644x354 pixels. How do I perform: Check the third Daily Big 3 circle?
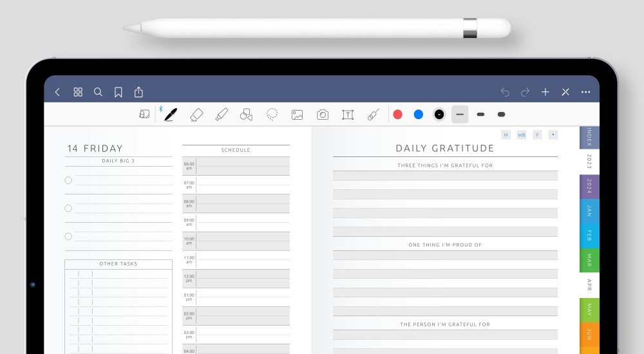coord(68,237)
